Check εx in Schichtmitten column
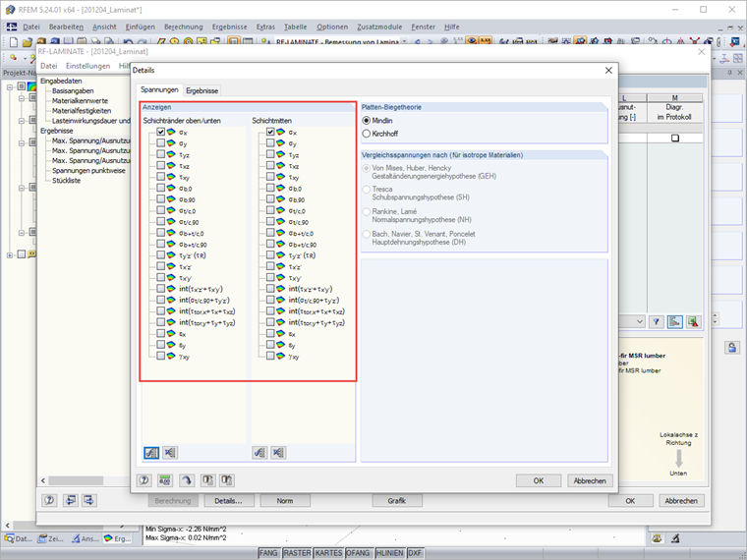Screen dimensions: 747x560 pyautogui.click(x=270, y=333)
